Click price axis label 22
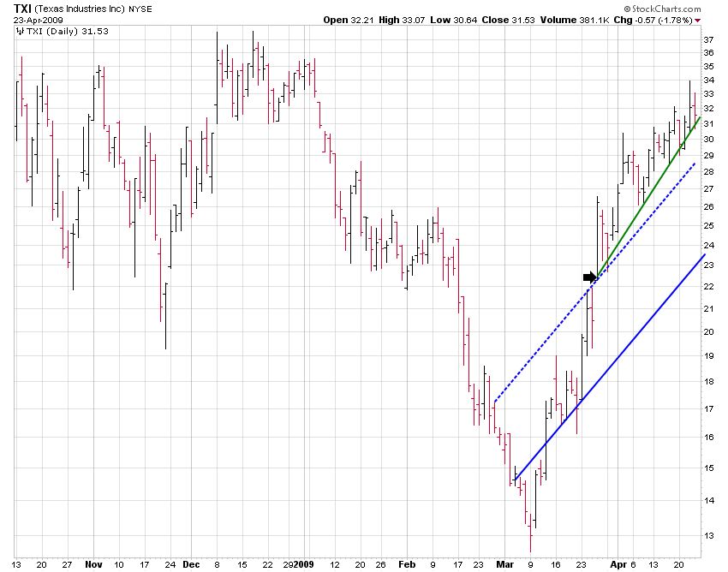 pos(708,287)
